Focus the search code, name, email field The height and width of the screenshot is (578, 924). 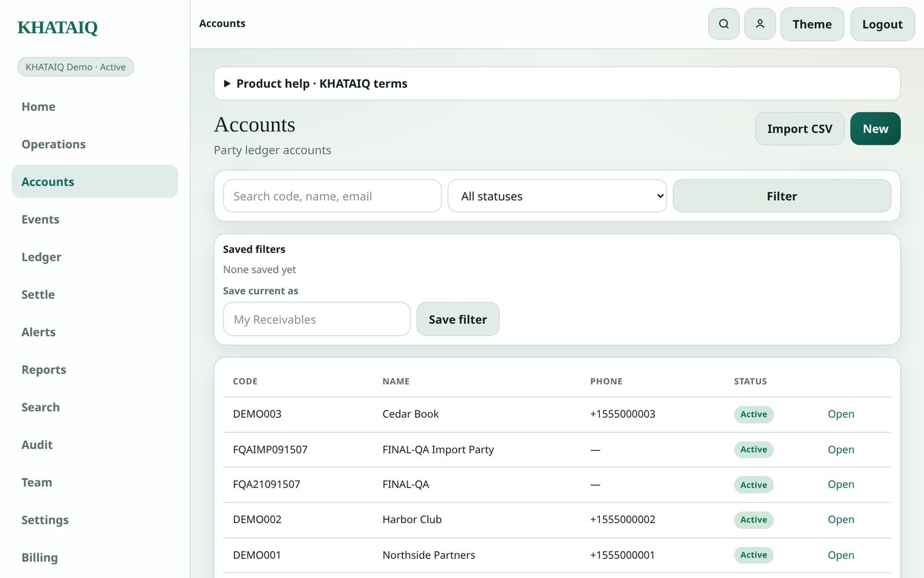(x=332, y=196)
